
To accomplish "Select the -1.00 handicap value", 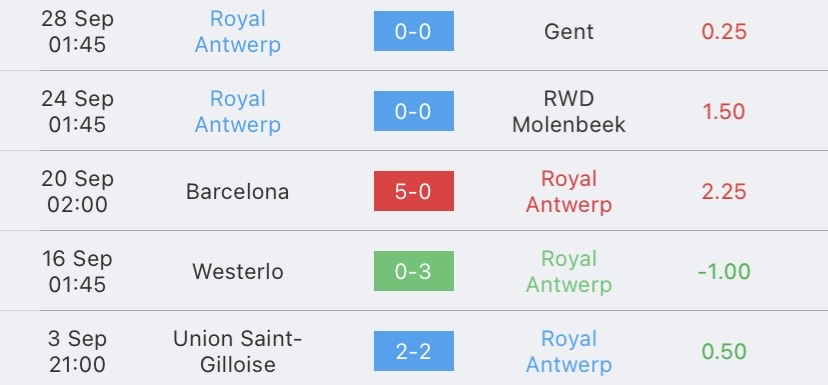I will coord(724,271).
